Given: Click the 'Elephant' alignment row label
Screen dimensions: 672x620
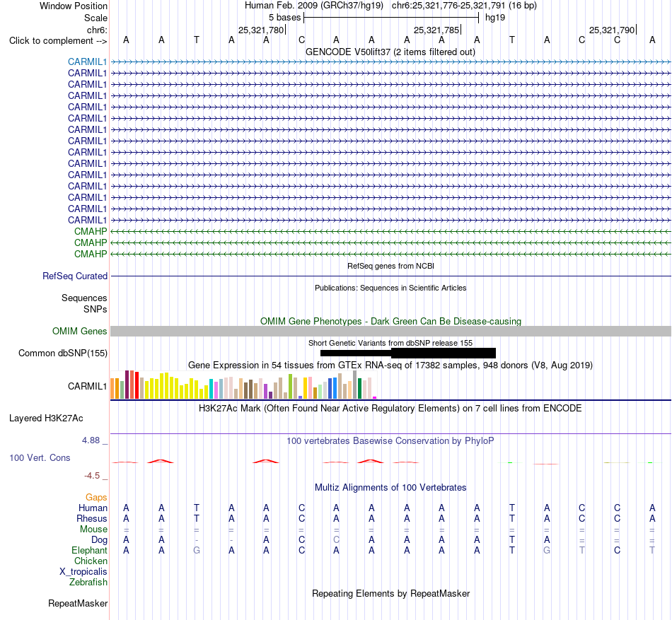Looking at the screenshot, I should click(x=89, y=551).
